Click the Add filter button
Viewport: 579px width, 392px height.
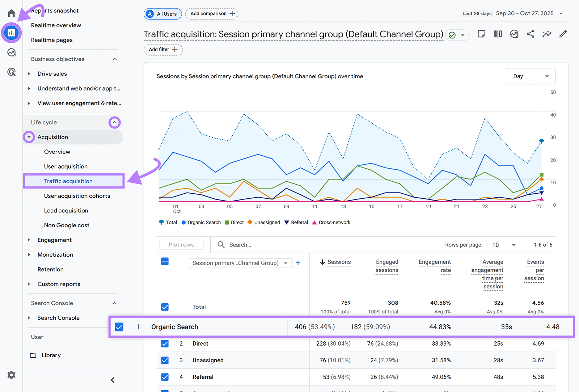tap(163, 50)
